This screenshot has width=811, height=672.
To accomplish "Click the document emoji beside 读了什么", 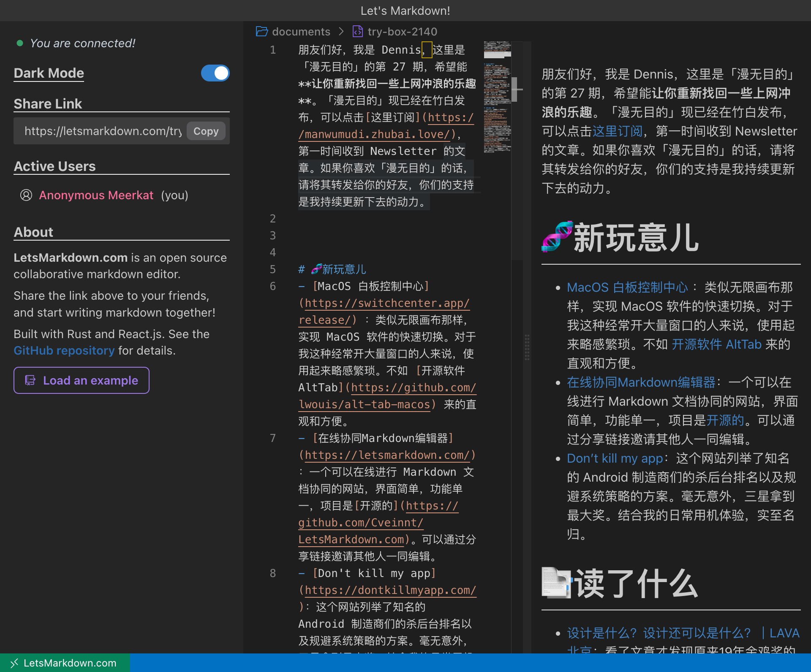I will pos(557,583).
